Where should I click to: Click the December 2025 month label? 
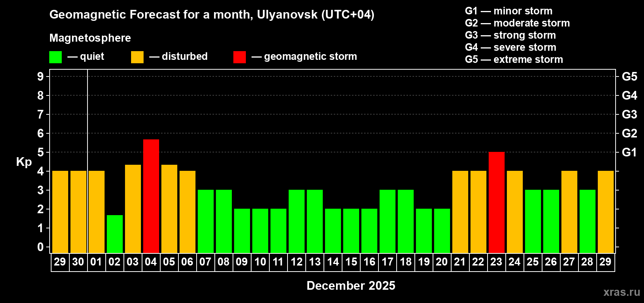click(351, 286)
